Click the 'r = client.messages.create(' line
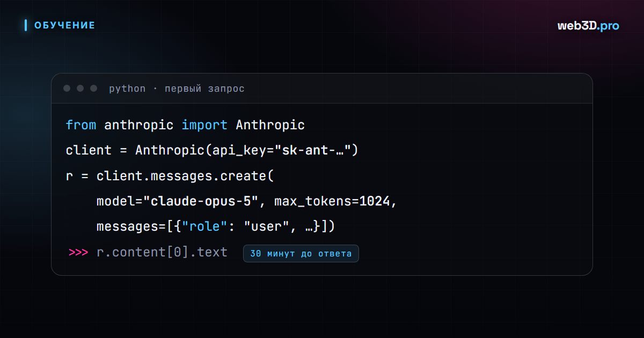The width and height of the screenshot is (644, 338). tap(170, 176)
